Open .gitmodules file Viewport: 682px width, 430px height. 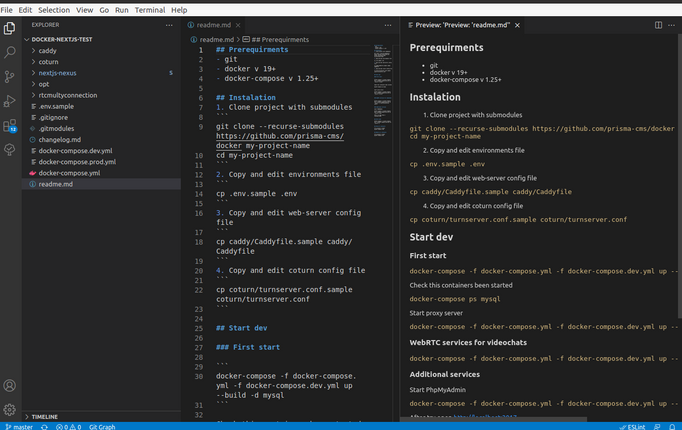[x=101, y=129]
